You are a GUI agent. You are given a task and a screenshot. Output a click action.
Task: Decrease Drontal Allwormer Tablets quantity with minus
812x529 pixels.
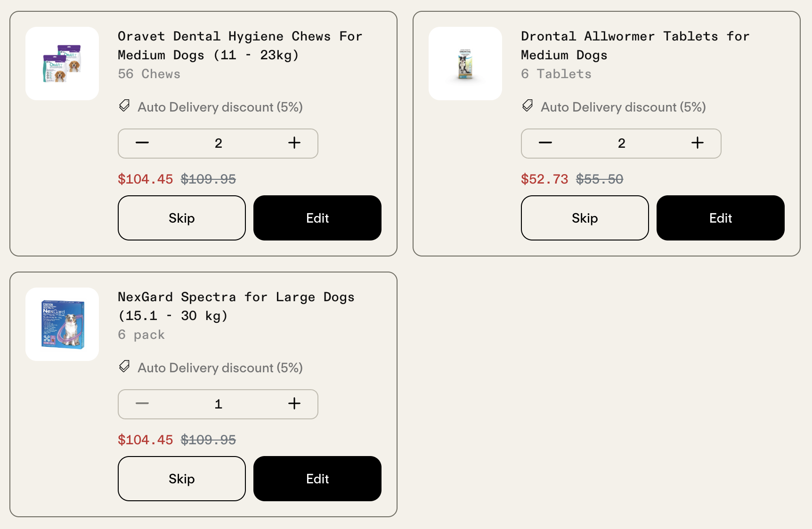tap(545, 143)
